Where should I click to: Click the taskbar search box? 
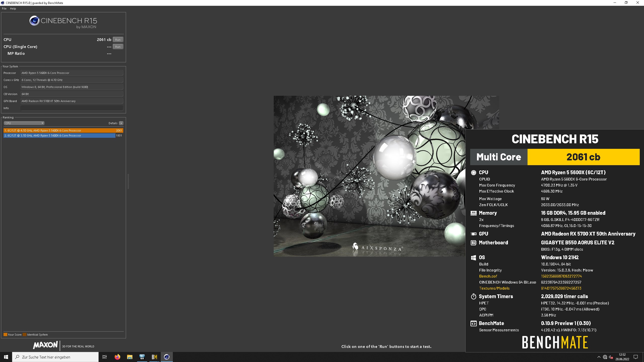pos(55,357)
